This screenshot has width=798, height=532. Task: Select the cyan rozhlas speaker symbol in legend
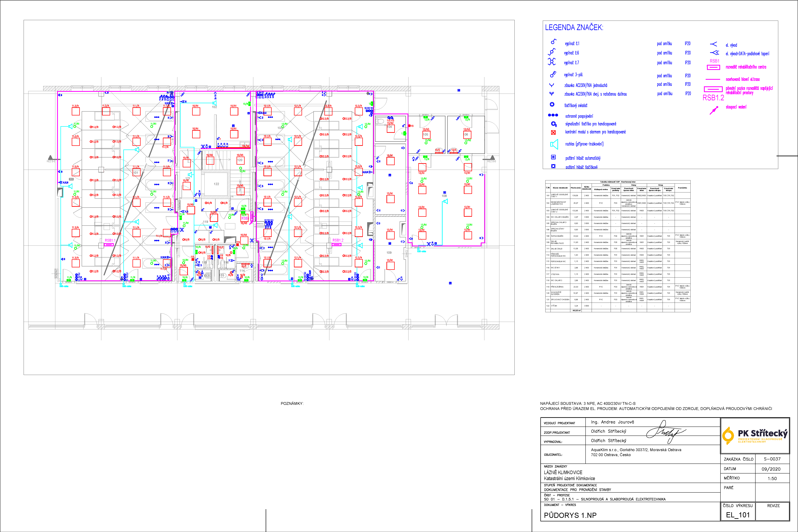tap(554, 144)
